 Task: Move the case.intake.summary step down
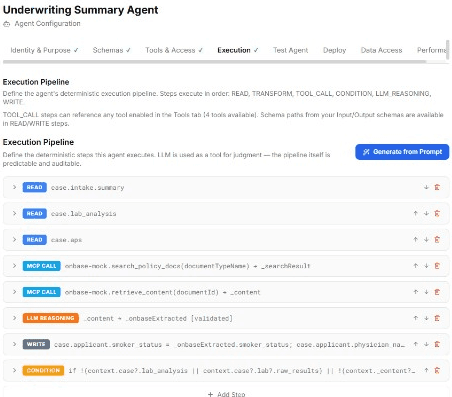(426, 187)
